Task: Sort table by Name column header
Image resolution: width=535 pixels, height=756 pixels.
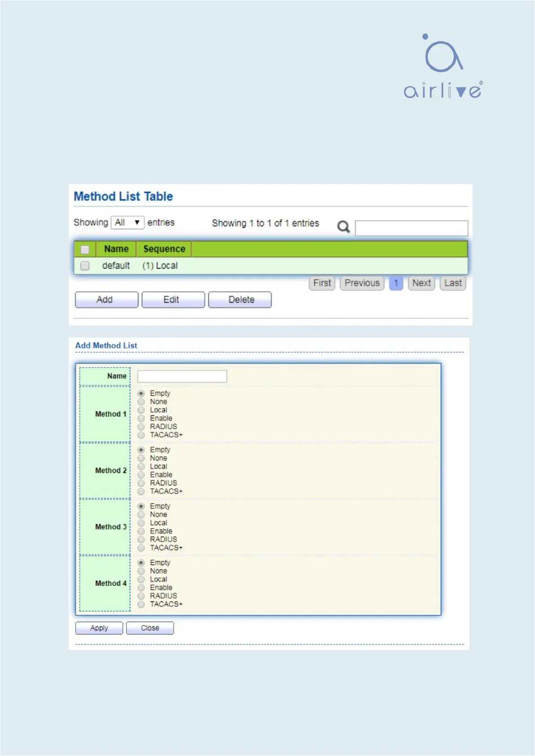Action: click(x=116, y=249)
